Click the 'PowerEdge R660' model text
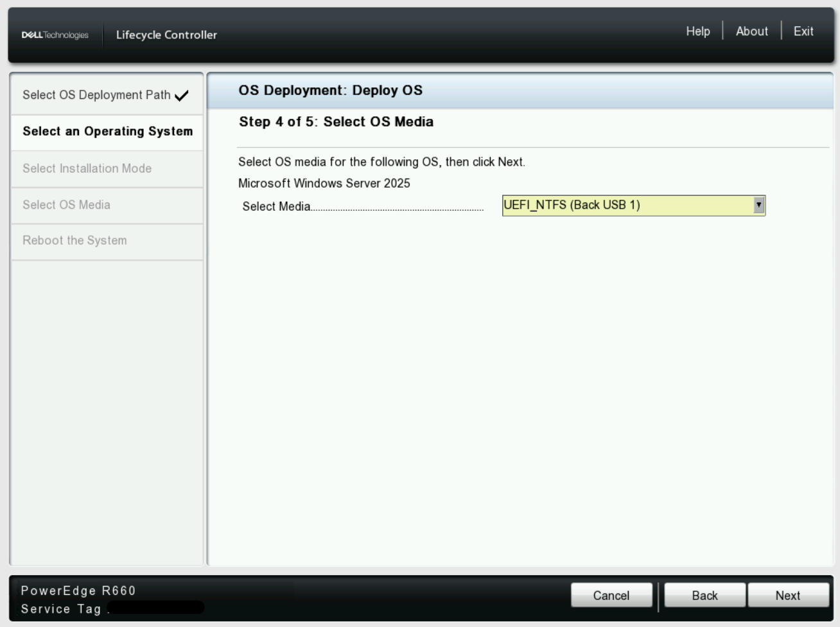Screen dimensions: 840x627 click(x=78, y=590)
